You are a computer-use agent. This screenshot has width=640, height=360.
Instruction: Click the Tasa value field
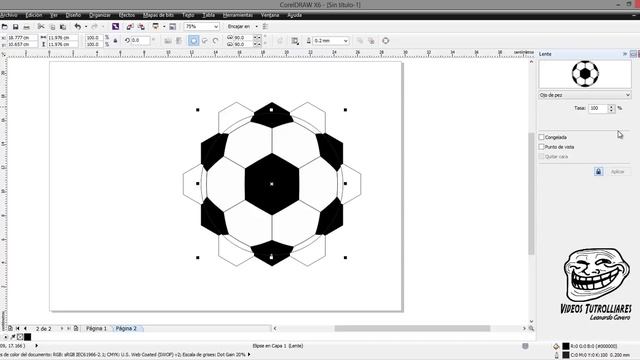tap(598, 108)
